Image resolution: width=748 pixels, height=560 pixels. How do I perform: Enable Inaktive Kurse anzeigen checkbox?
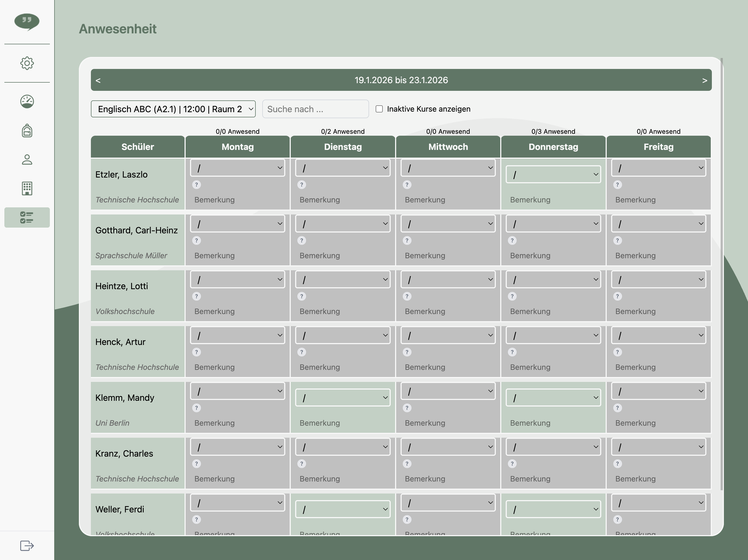(x=379, y=109)
